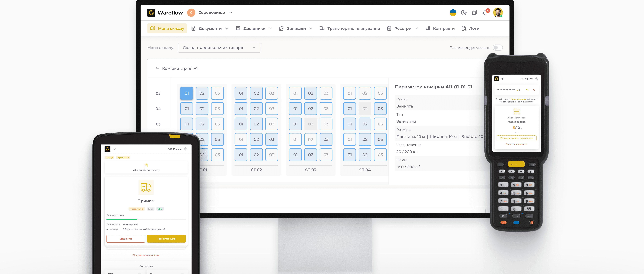Enable Режим редагування switch
644x274 pixels.
tap(498, 48)
